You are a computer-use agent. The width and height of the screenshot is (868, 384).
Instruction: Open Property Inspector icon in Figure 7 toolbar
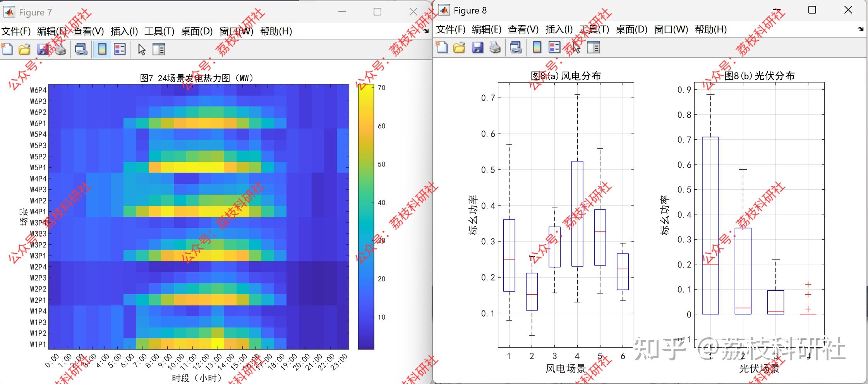[159, 49]
